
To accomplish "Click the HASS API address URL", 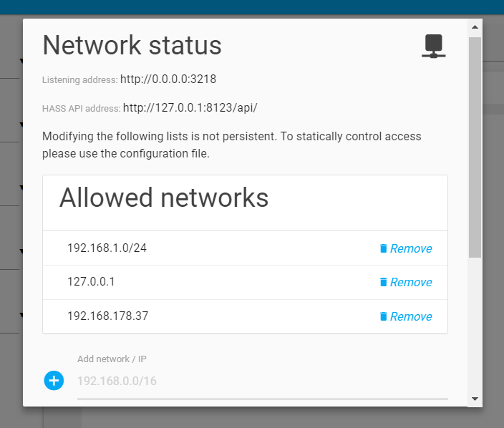I will [190, 108].
